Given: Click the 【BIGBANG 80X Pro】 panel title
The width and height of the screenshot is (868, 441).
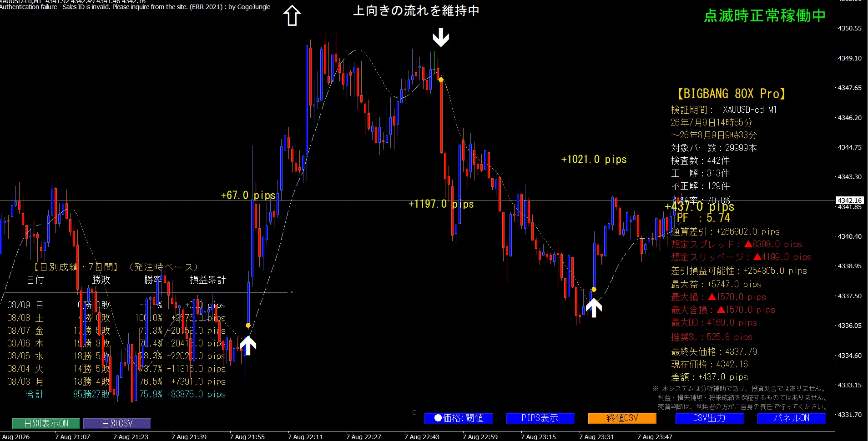Looking at the screenshot, I should pos(731,94).
